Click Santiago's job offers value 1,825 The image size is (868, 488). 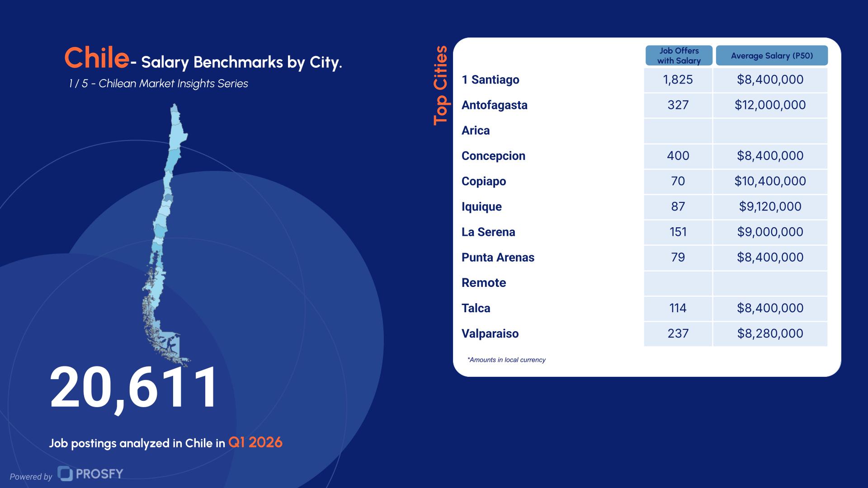(x=678, y=80)
